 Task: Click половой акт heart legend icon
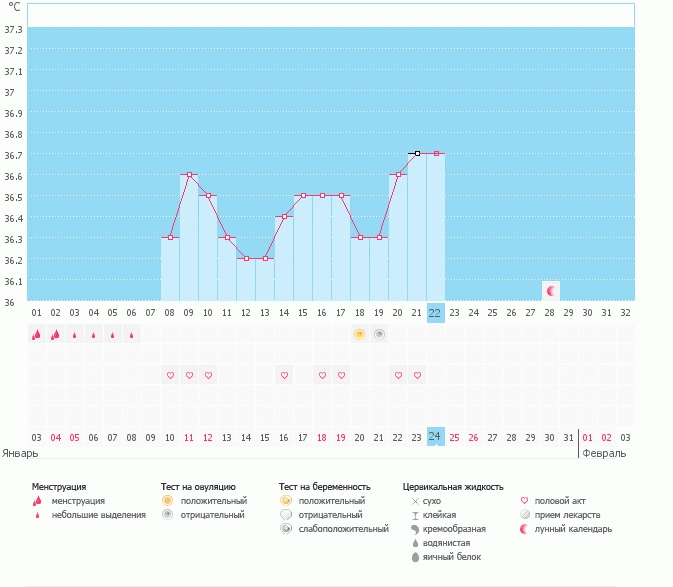pyautogui.click(x=524, y=501)
